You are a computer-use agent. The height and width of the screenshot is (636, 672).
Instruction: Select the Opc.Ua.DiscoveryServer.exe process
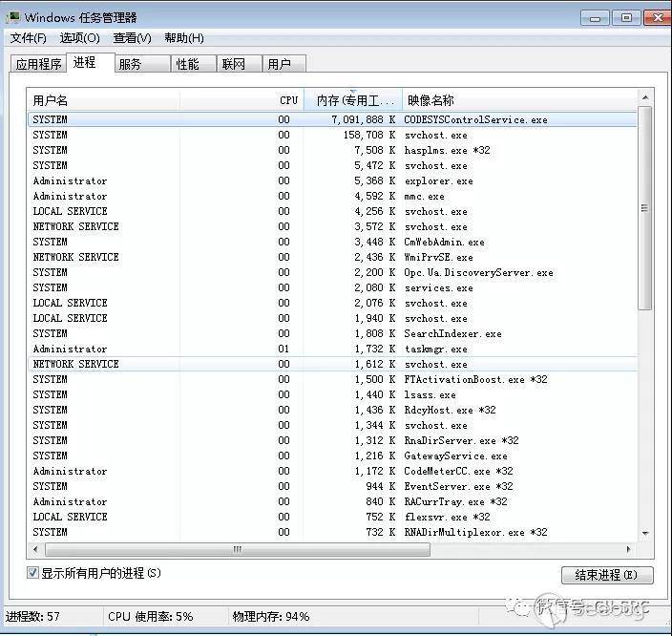click(332, 272)
